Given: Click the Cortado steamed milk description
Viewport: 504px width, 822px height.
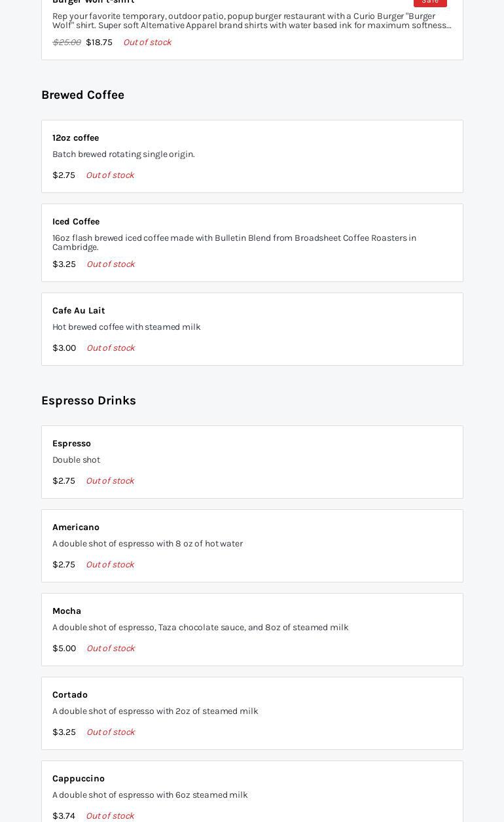Looking at the screenshot, I should (155, 711).
